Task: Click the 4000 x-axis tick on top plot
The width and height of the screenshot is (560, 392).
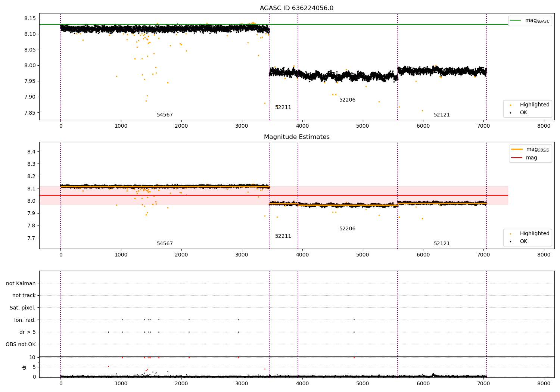Action: (302, 126)
